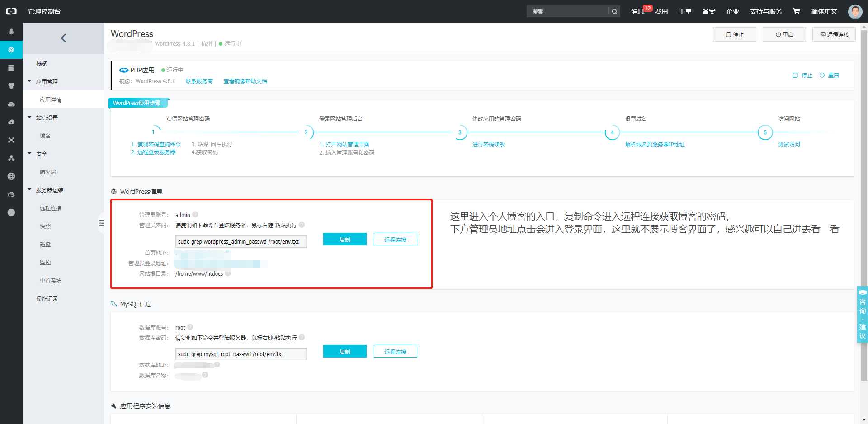Click the 测试访问 step link

click(789, 145)
